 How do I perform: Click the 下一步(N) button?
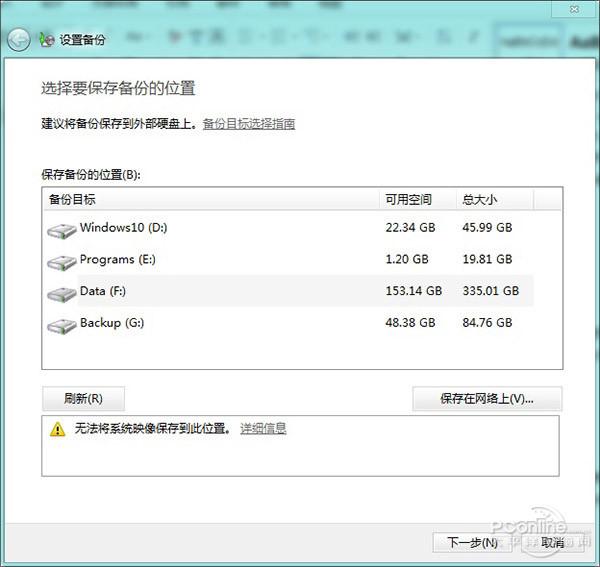(x=472, y=543)
